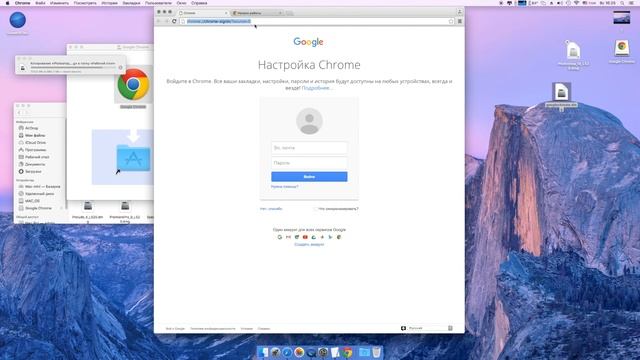Switch to the first Chrome tab
This screenshot has width=640, height=360.
[202, 13]
